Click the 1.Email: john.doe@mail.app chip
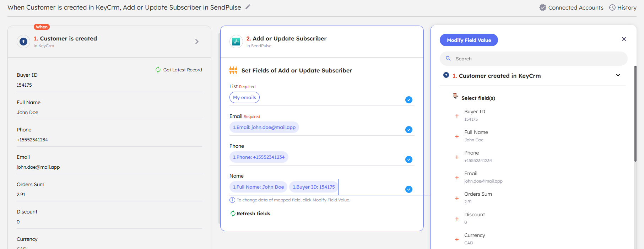Image resolution: width=644 pixels, height=249 pixels. (264, 127)
